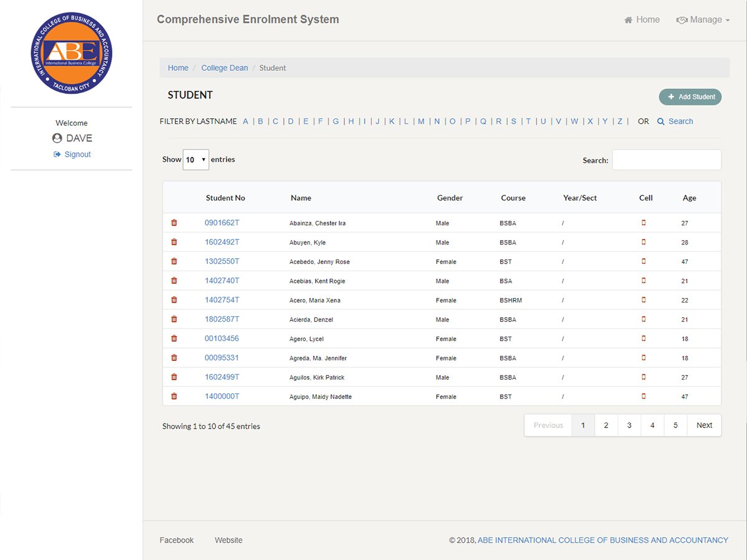Click the Add Student button
This screenshot has height=560, width=747.
click(690, 97)
